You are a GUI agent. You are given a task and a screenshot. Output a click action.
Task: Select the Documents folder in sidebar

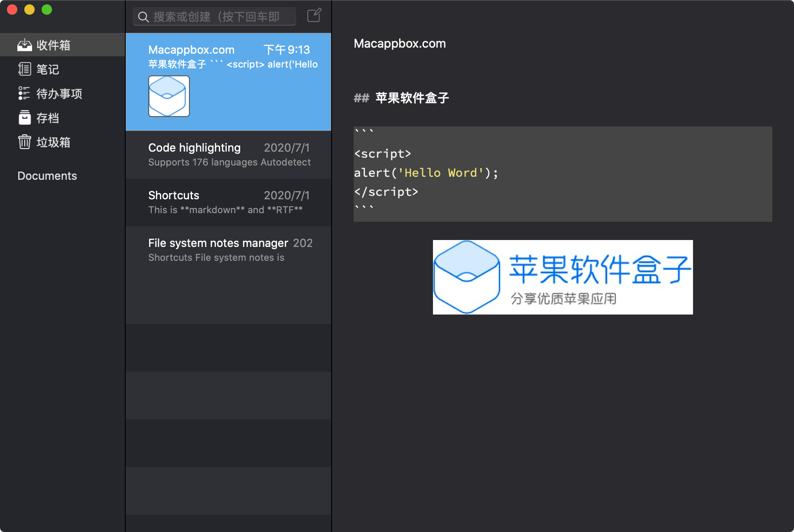click(x=47, y=176)
